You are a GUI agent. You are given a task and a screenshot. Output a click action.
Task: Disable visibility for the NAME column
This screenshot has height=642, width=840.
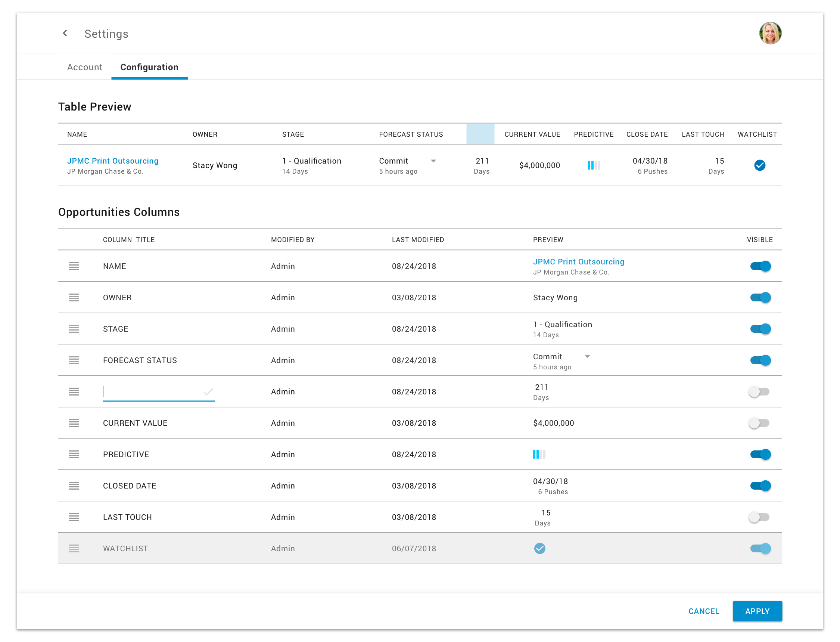(x=760, y=266)
